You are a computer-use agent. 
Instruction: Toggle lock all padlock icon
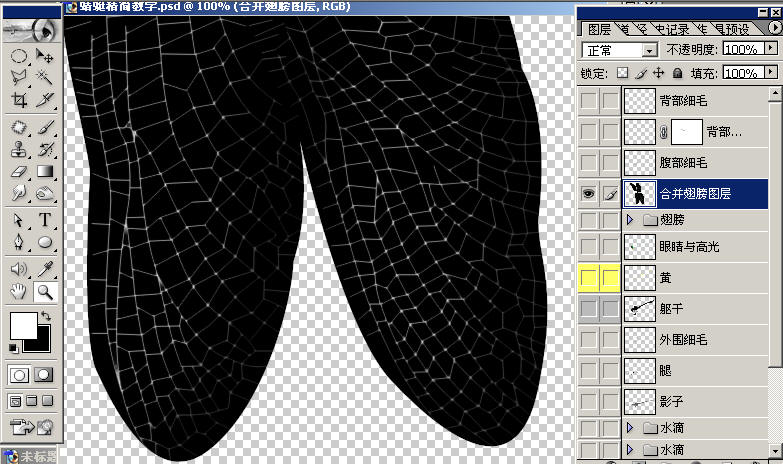[677, 73]
